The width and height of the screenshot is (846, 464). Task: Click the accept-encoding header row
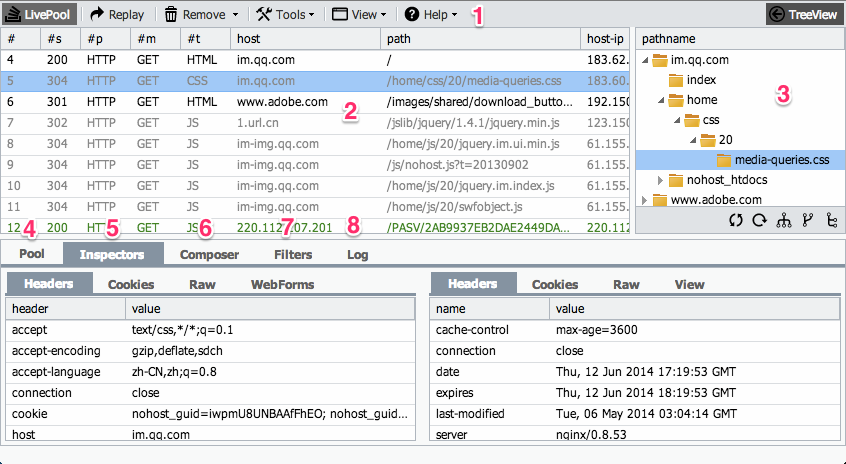(210, 351)
